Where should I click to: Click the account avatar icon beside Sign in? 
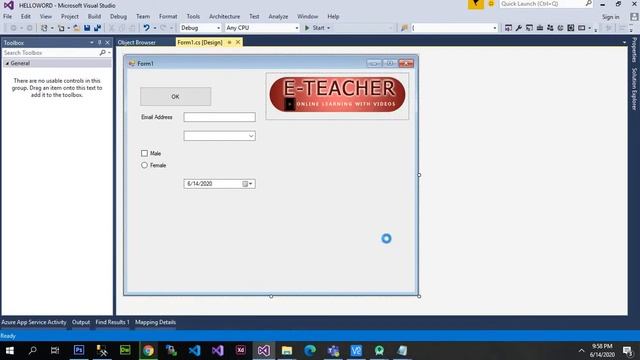634,17
